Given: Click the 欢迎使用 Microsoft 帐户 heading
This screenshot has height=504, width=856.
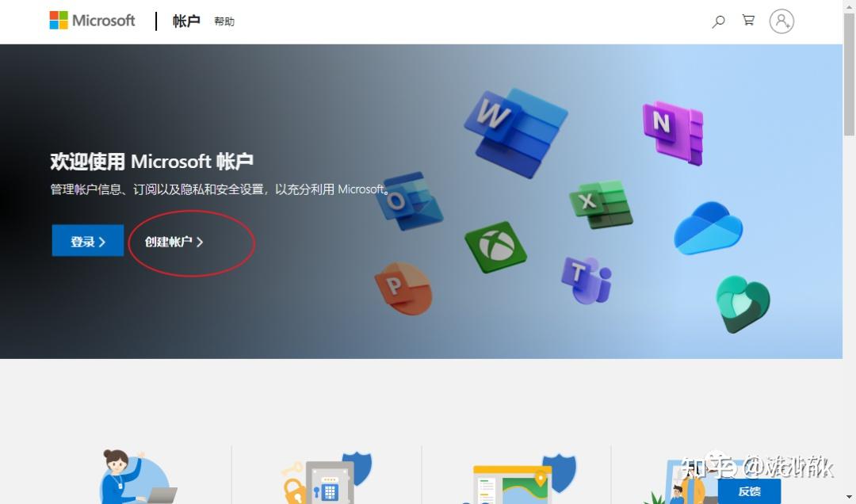Looking at the screenshot, I should point(151,161).
